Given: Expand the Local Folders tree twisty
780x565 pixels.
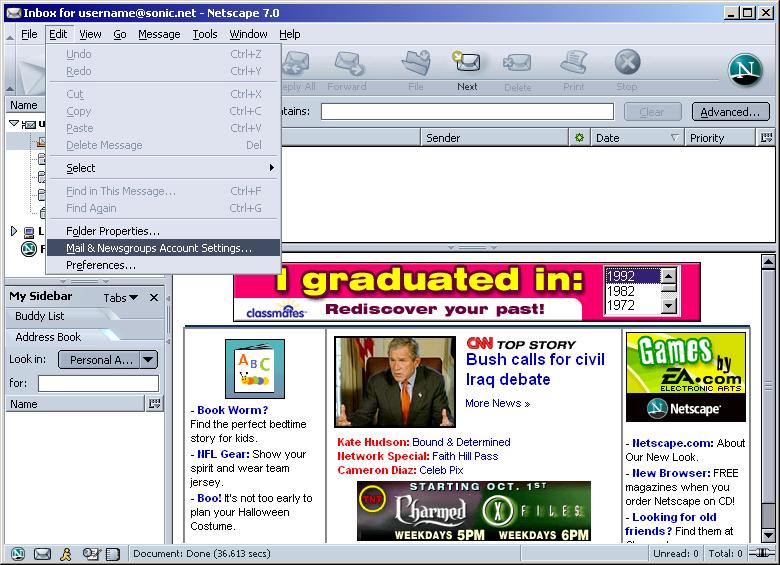Looking at the screenshot, I should (14, 231).
